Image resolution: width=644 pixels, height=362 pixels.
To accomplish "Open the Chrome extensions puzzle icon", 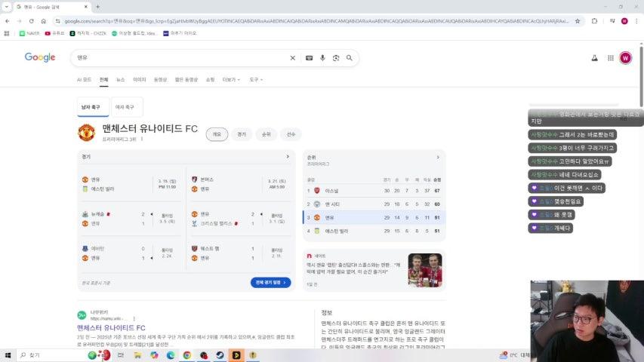I will [594, 21].
